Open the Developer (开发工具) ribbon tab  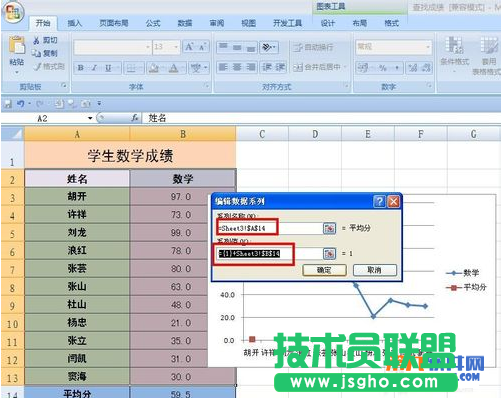[x=287, y=23]
